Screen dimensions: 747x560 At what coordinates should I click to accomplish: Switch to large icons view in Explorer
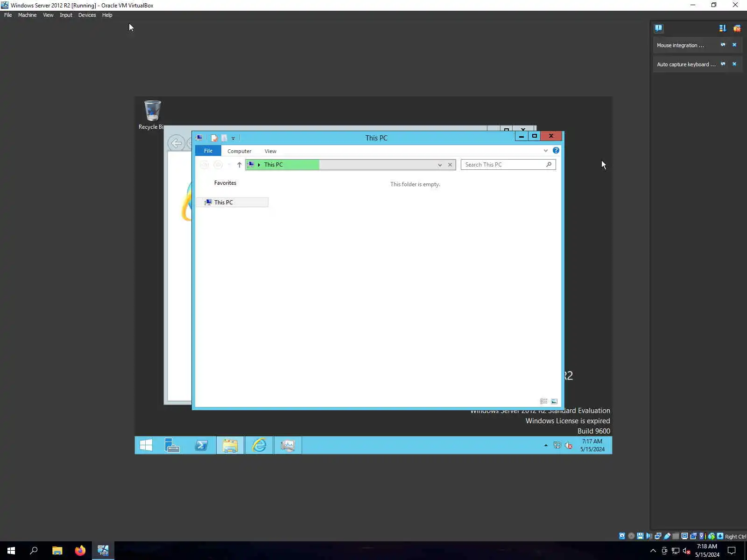click(x=554, y=401)
